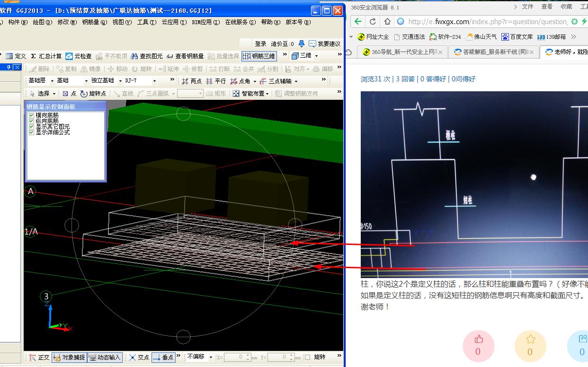Choose the 旋转点 rotate-point tool
This screenshot has width=588, height=367.
[93, 94]
